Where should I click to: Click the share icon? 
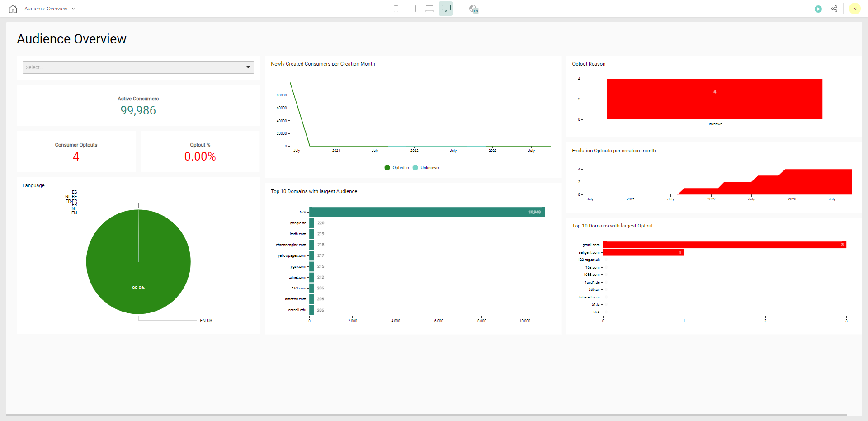(834, 9)
